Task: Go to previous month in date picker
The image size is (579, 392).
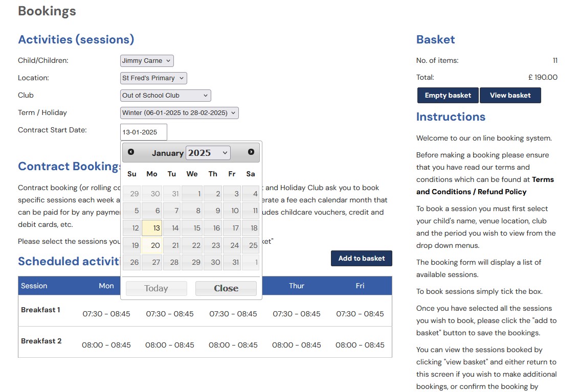Action: [x=131, y=152]
